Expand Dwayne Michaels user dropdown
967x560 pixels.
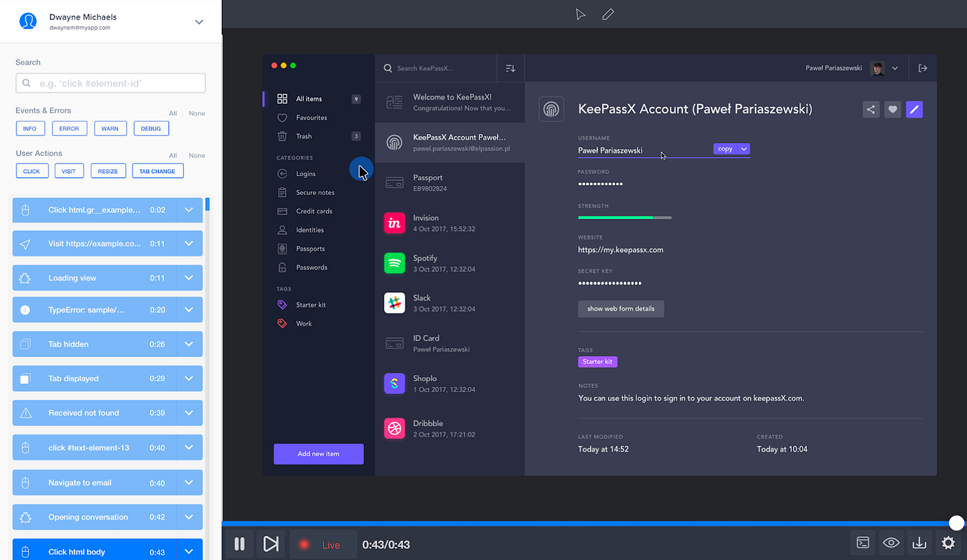coord(199,22)
